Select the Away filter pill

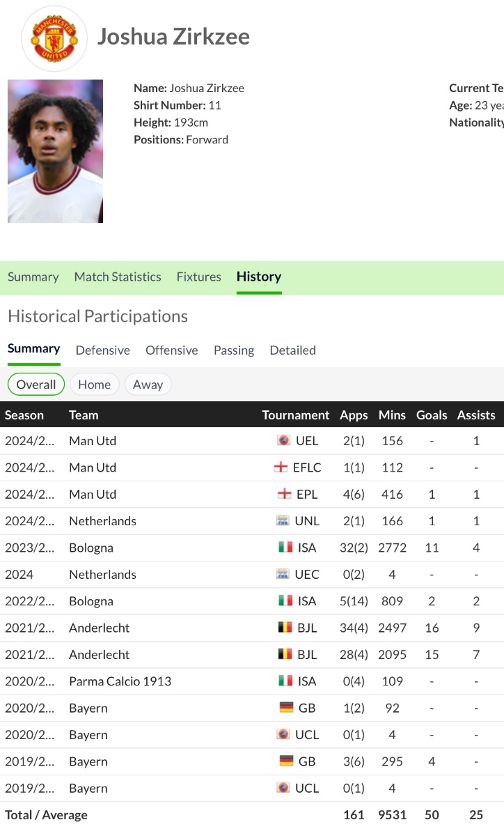(148, 385)
